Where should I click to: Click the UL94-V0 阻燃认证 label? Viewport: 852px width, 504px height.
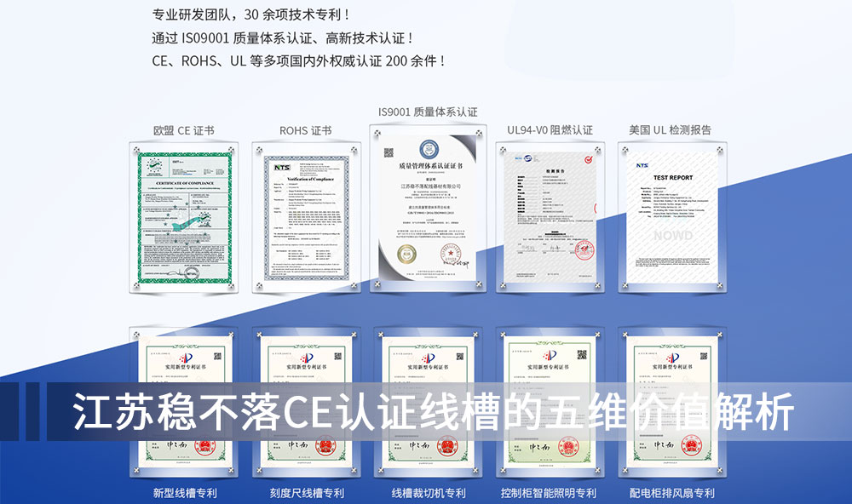[550, 130]
